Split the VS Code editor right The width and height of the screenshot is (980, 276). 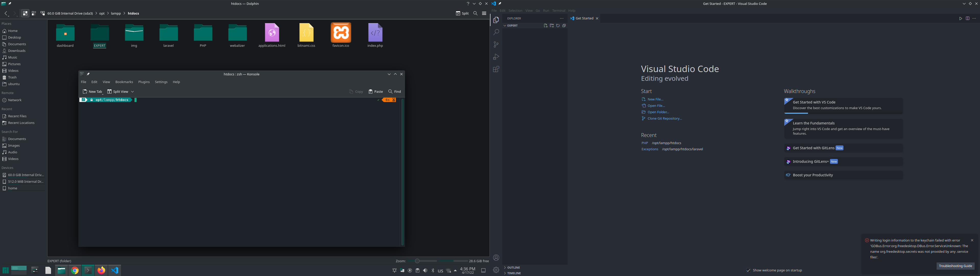click(967, 18)
